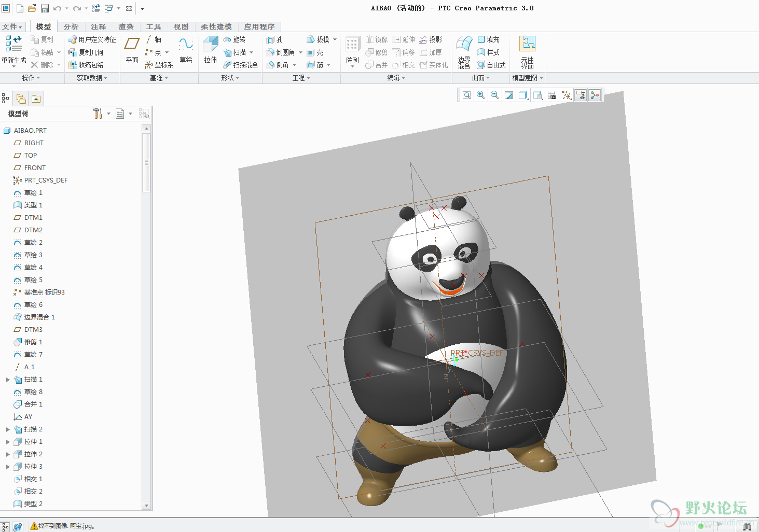
Task: Click the Extrude (拉伸) tool
Action: click(210, 50)
